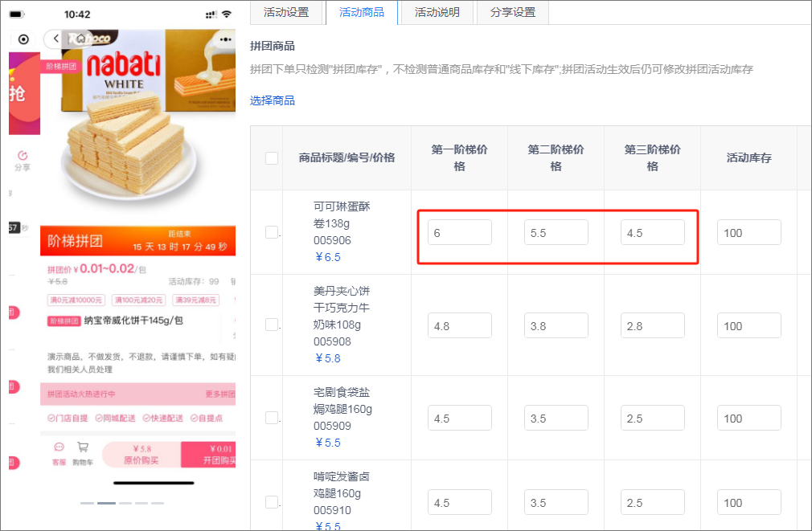Focus the 2.8 third-tier price field
This screenshot has width=812, height=531.
point(653,325)
